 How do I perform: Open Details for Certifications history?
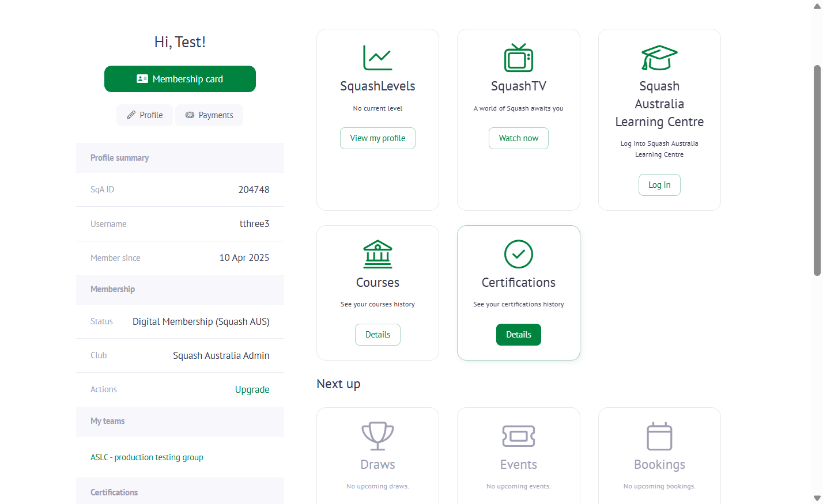[x=519, y=335]
